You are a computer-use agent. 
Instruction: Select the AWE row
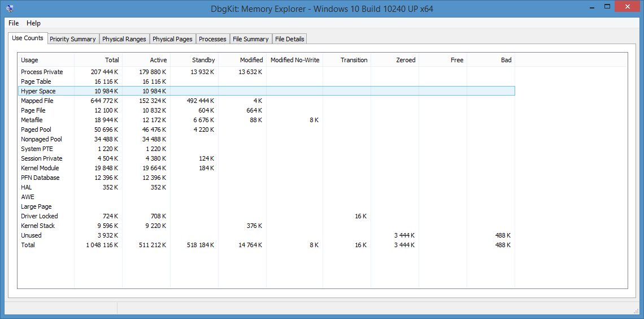point(267,197)
